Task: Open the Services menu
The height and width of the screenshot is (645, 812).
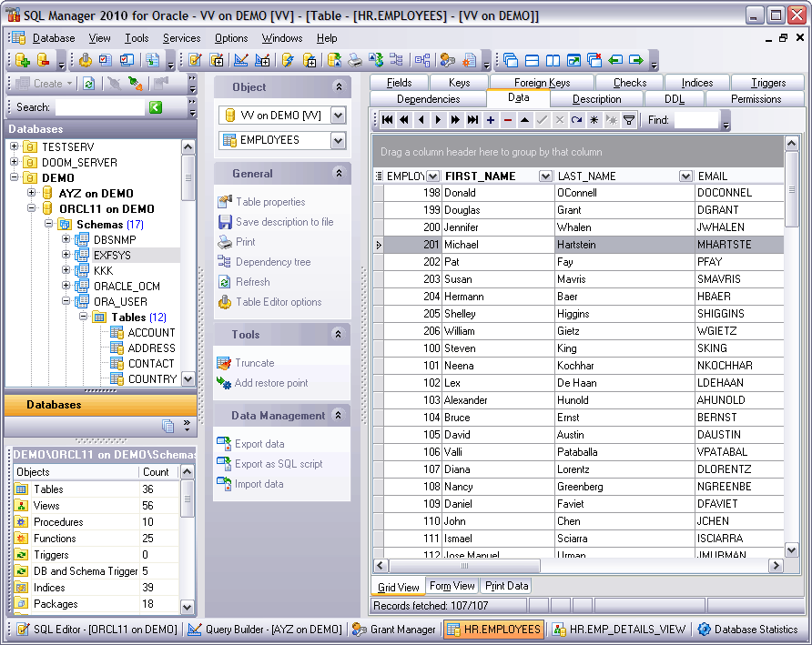Action: [181, 38]
